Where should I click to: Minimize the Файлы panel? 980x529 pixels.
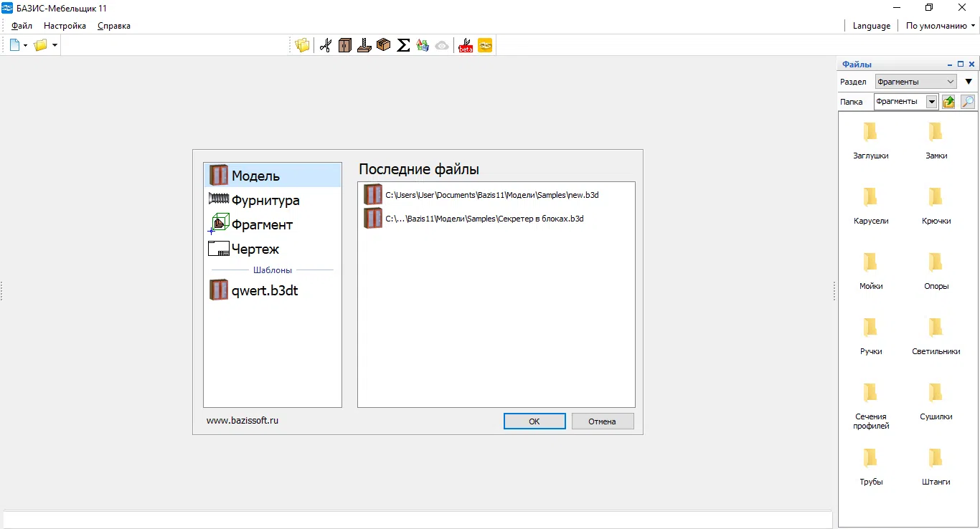950,65
